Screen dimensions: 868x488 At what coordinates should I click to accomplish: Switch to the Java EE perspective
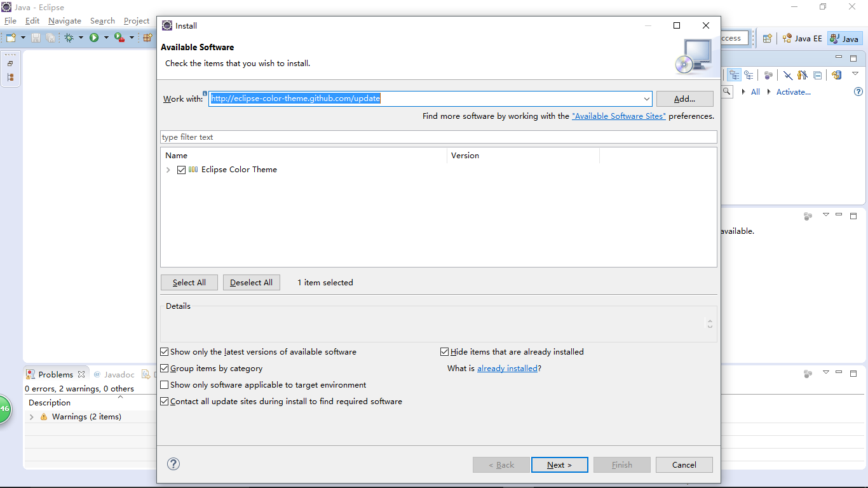coord(803,39)
